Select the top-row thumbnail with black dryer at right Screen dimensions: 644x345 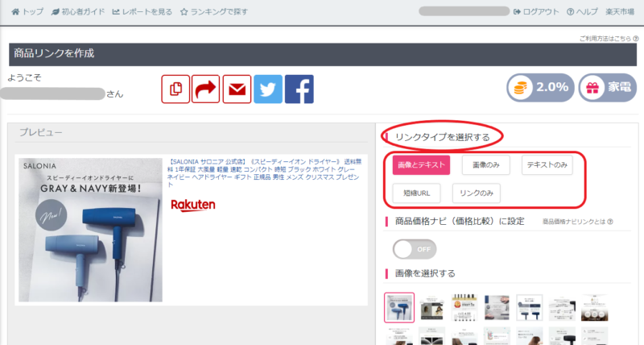(562, 308)
